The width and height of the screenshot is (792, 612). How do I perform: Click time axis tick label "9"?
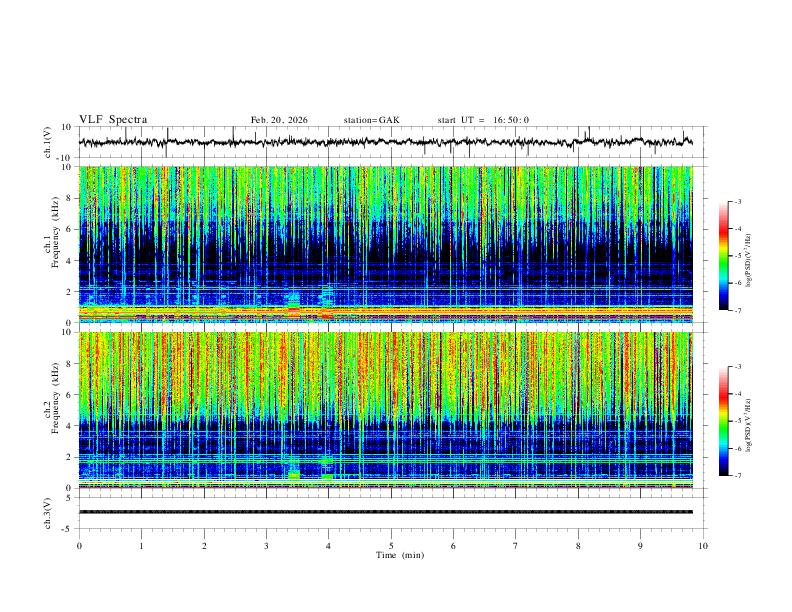pyautogui.click(x=640, y=546)
